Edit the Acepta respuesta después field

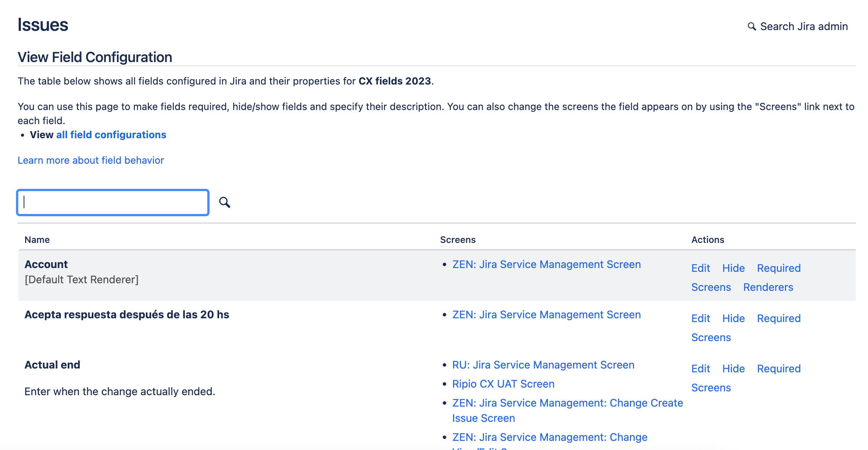coord(701,318)
